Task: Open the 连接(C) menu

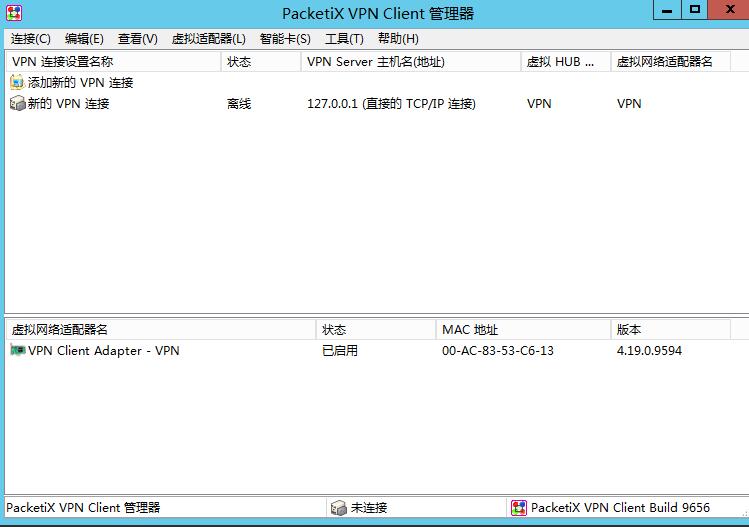Action: (31, 39)
